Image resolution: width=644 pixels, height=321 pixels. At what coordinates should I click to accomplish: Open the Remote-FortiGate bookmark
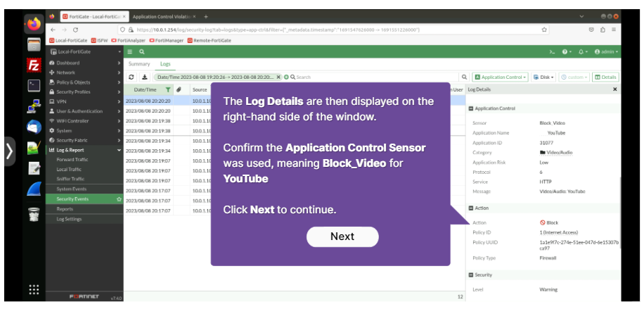click(x=210, y=41)
